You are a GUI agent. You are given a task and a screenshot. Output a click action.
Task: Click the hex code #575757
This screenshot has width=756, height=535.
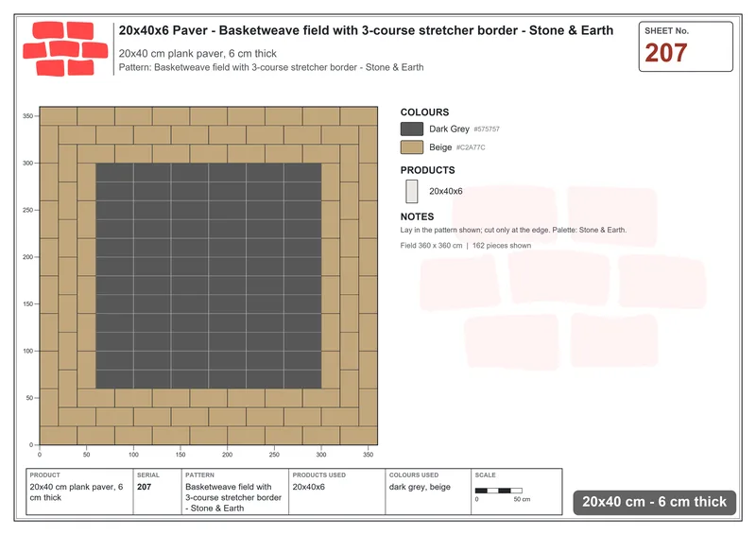point(487,129)
